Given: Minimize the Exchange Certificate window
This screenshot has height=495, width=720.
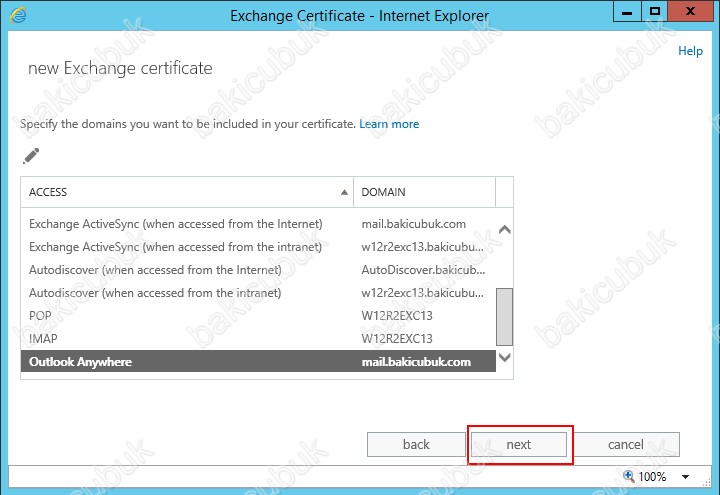Looking at the screenshot, I should [x=627, y=11].
